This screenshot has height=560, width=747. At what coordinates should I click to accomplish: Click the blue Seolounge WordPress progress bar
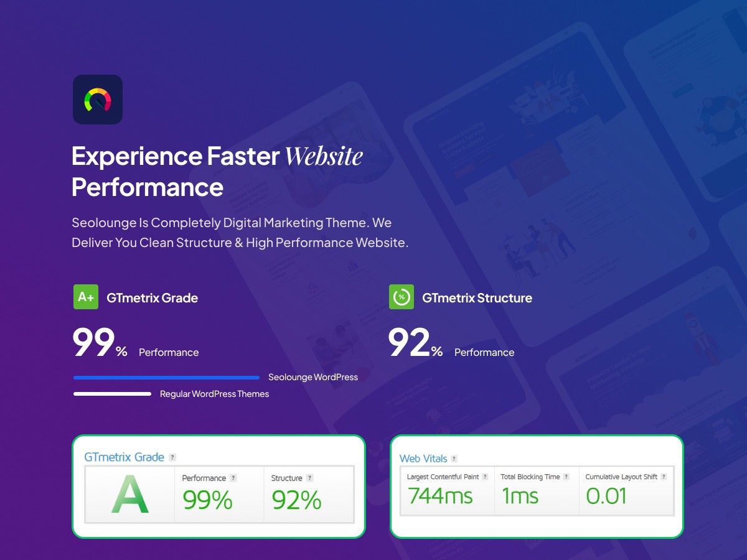coord(166,377)
